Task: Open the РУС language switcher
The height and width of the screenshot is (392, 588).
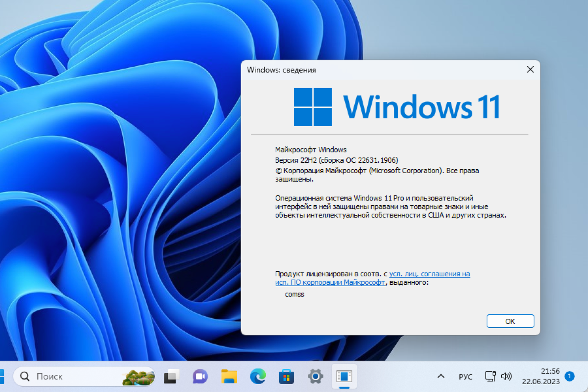Action: (465, 377)
